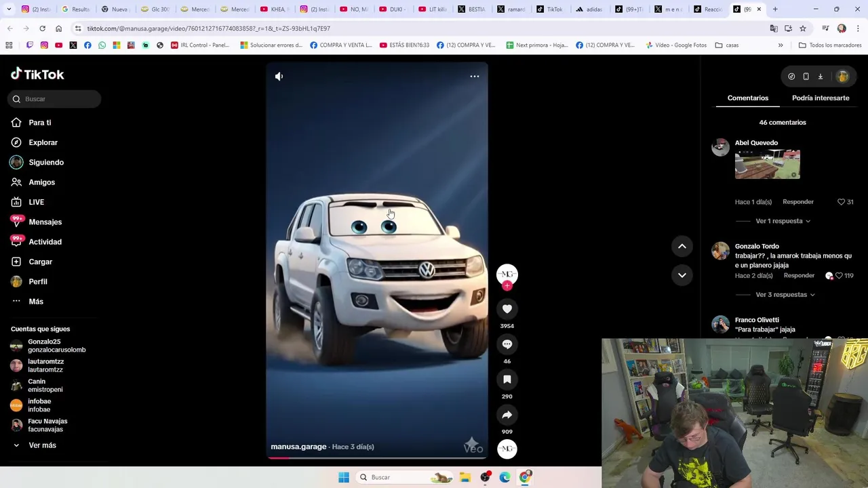Open the Todos los marcadores folder

(x=830, y=45)
